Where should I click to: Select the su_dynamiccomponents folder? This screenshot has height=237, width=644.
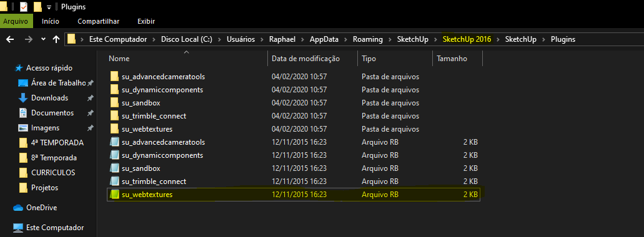point(162,90)
